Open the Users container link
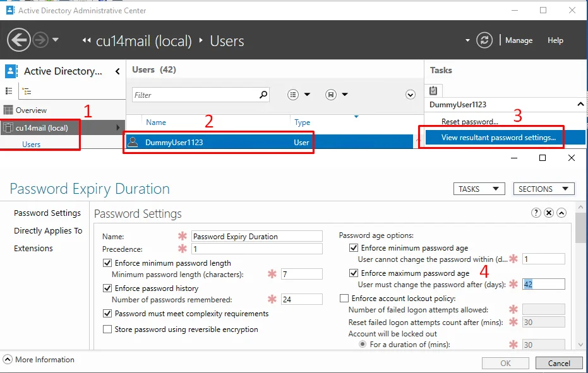 click(x=31, y=145)
